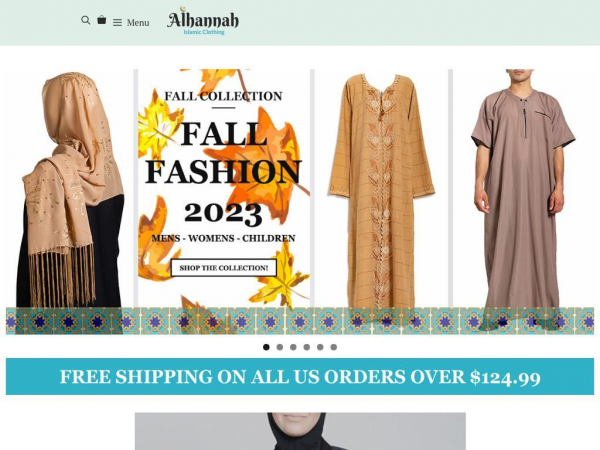Select the sixth carousel dot
Screen dimensions: 600x450
click(x=334, y=347)
